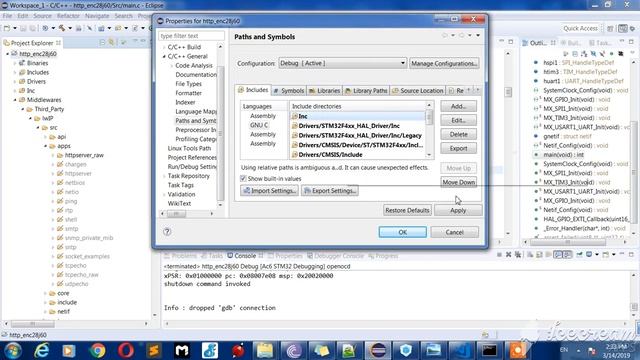Switch to the Problems tab
The image size is (640, 360).
click(x=180, y=256)
